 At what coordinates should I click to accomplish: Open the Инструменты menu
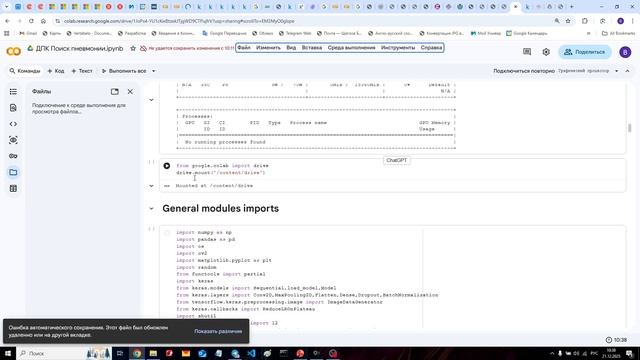(398, 48)
